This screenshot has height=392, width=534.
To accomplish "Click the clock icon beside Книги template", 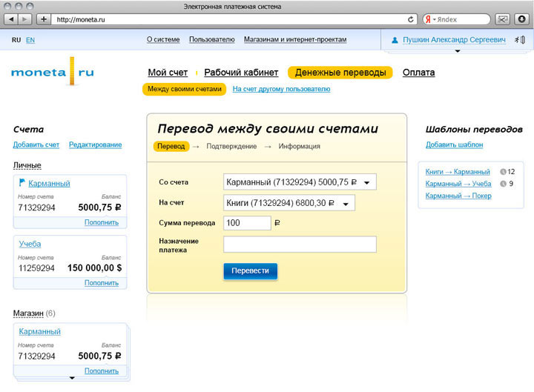I will 502,172.
